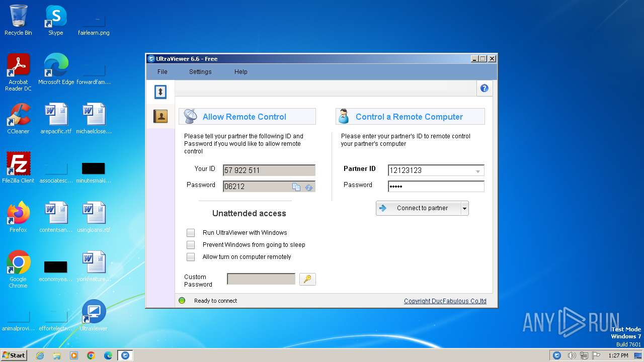
Task: Enable Prevent Windows from going to sleep
Action: point(191,245)
